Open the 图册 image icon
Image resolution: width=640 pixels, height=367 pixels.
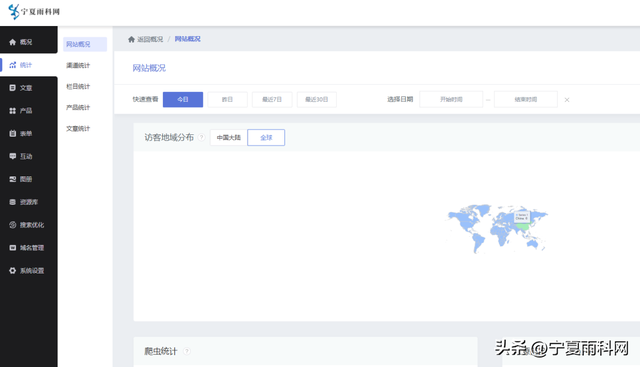coord(13,179)
